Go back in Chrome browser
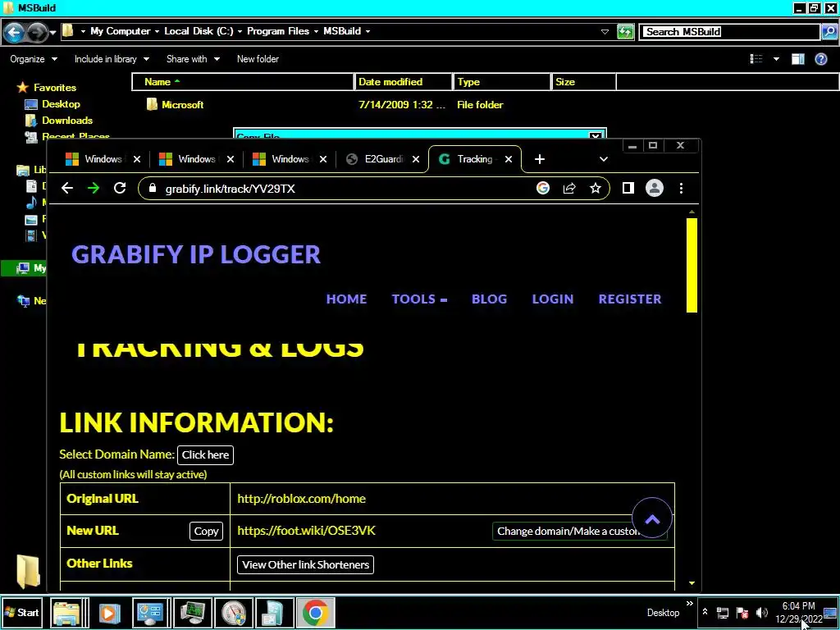Screen dimensions: 840x630 pos(67,188)
